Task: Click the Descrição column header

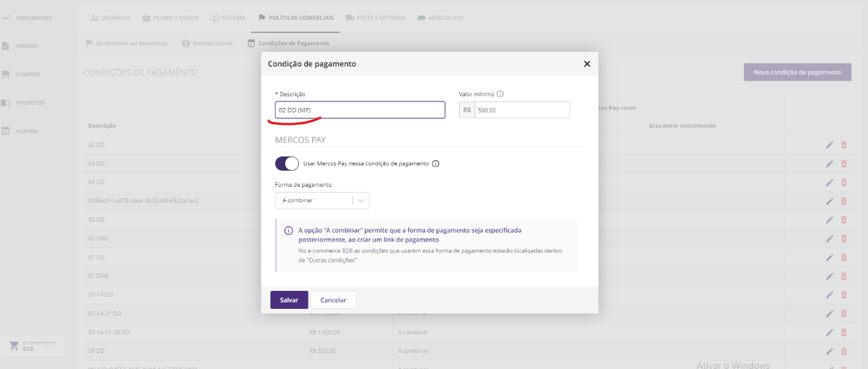Action: pyautogui.click(x=102, y=125)
